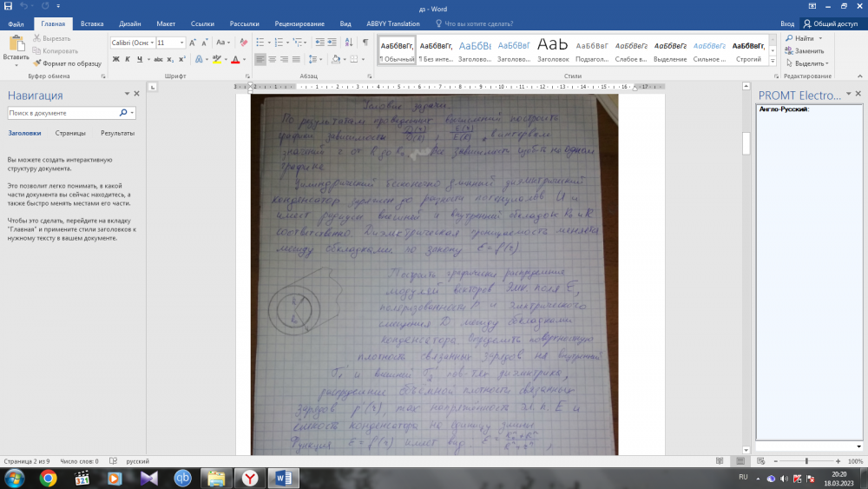The image size is (868, 489).
Task: Open font size 11 dropdown
Action: tap(181, 43)
